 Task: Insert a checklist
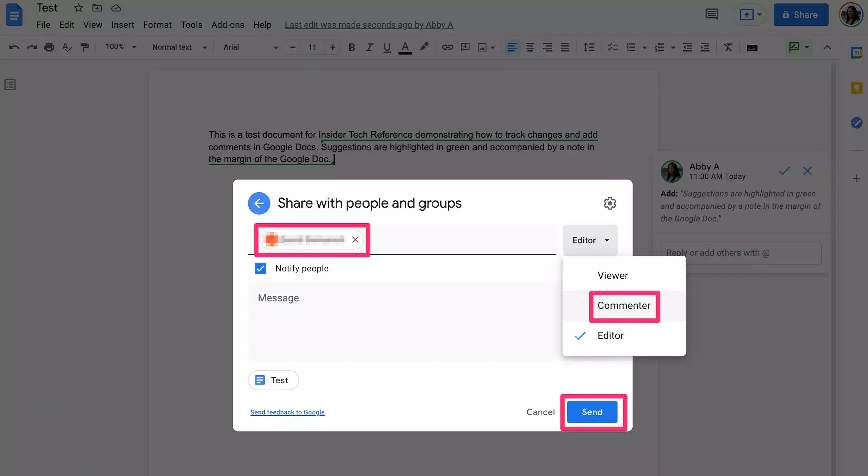click(x=612, y=47)
